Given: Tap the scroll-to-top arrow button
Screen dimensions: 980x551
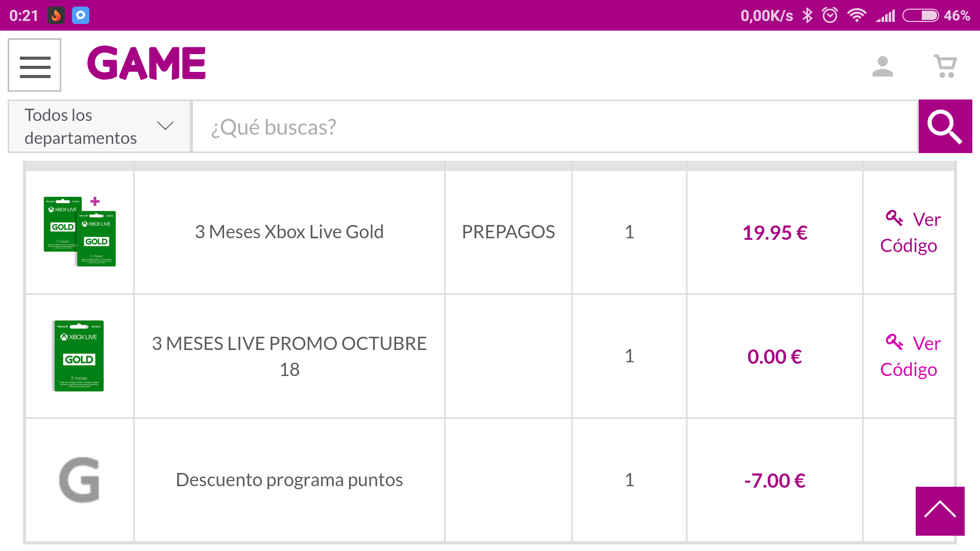Looking at the screenshot, I should pyautogui.click(x=940, y=511).
